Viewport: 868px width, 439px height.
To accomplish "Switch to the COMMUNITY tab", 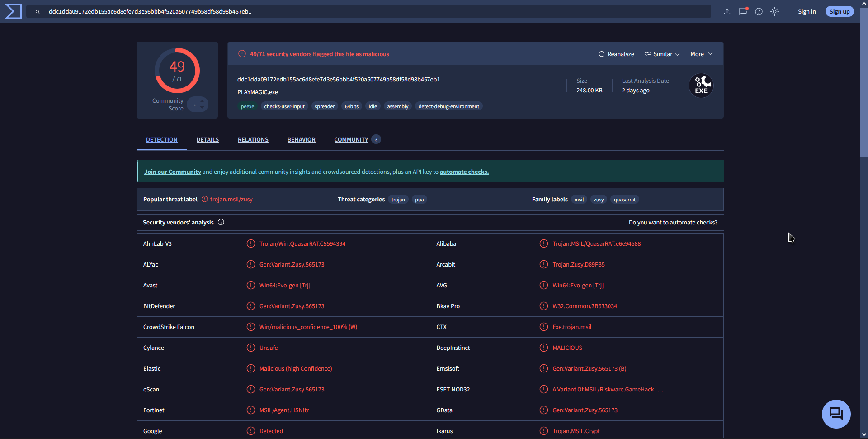I will (x=357, y=139).
